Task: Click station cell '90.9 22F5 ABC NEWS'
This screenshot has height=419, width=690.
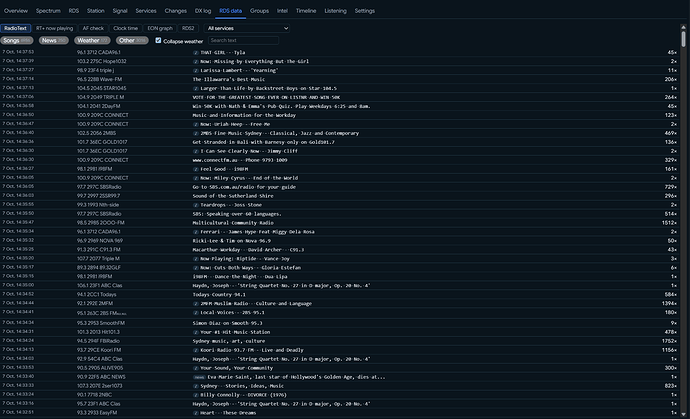Action: 101,377
